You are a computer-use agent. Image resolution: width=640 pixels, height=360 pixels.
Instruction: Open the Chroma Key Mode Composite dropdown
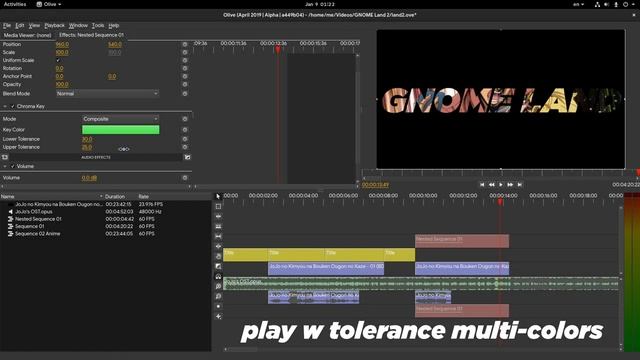pos(120,119)
